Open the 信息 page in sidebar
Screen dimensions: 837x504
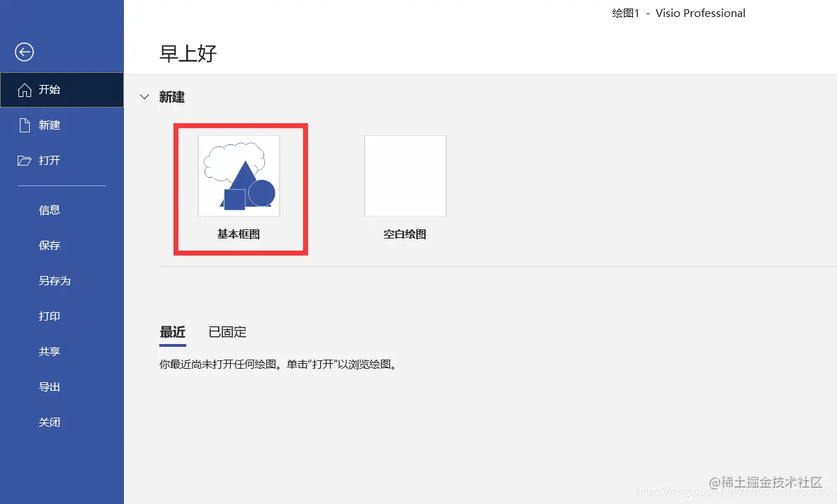coord(50,210)
